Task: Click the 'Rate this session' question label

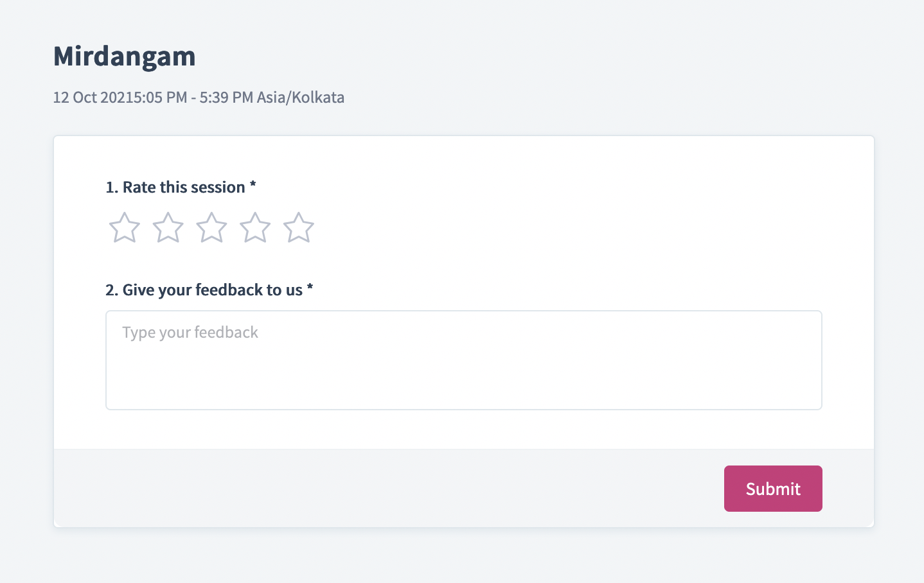Action: coord(184,187)
